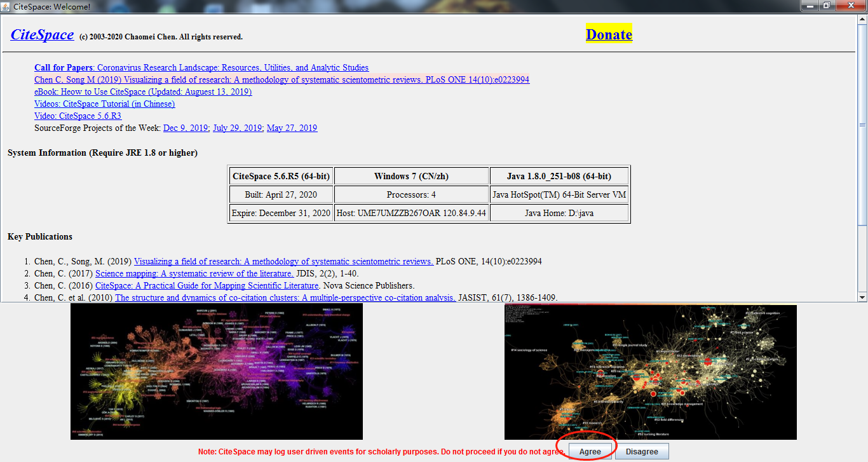Click the Java HotSpot(TM) 64-Bit Server VM cell
This screenshot has height=462, width=868.
click(559, 194)
